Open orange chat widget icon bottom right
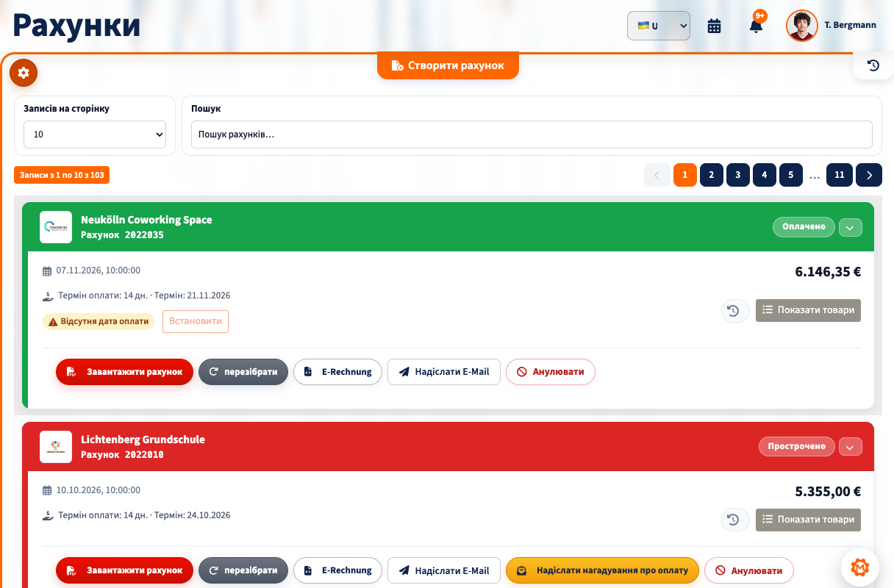The image size is (894, 588). (x=860, y=567)
